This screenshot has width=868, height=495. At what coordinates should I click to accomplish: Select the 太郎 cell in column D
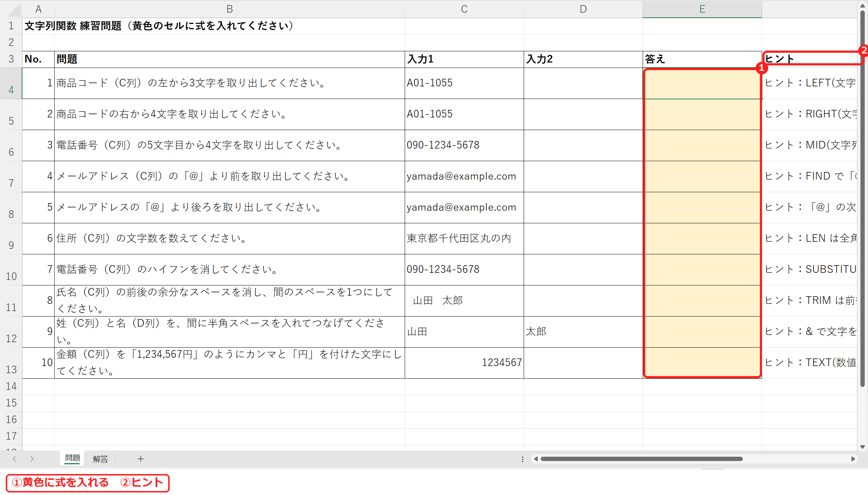pos(583,332)
